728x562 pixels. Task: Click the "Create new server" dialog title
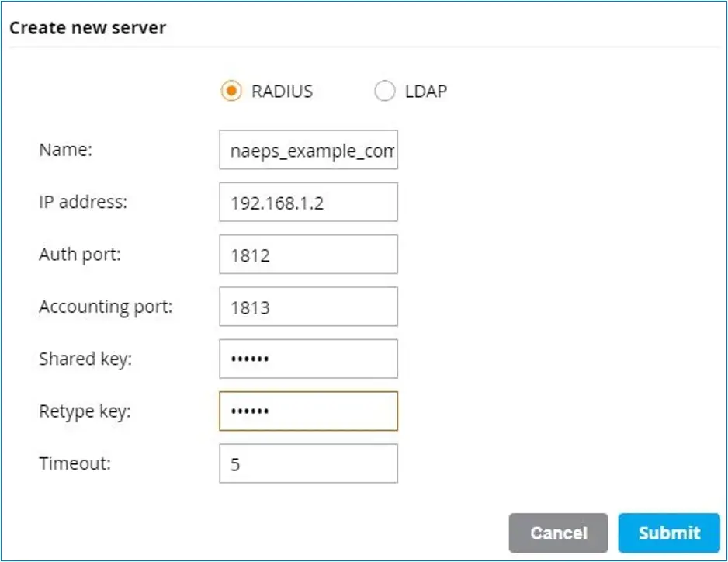(x=88, y=28)
